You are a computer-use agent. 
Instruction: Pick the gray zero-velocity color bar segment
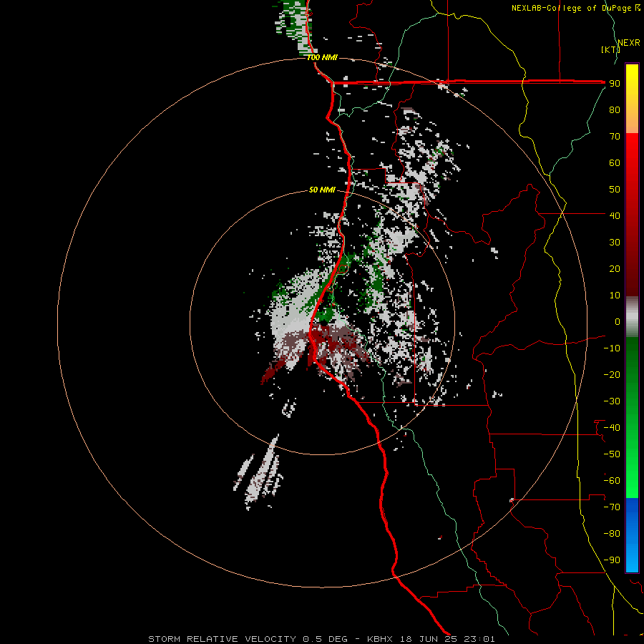632,317
